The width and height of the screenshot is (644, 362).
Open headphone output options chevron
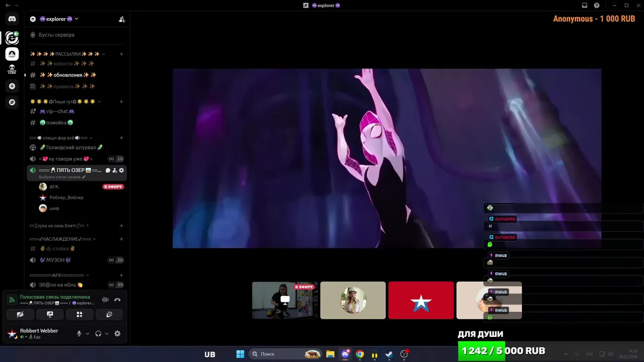pyautogui.click(x=107, y=333)
